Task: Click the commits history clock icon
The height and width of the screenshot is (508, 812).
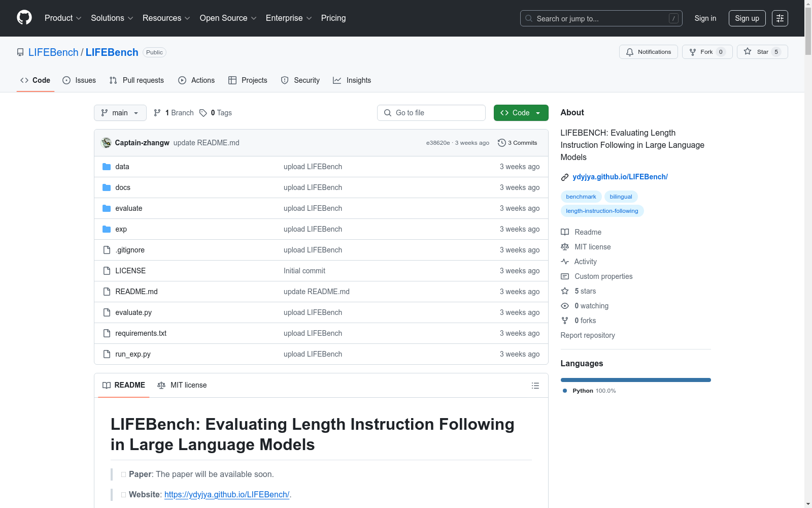Action: pyautogui.click(x=502, y=143)
